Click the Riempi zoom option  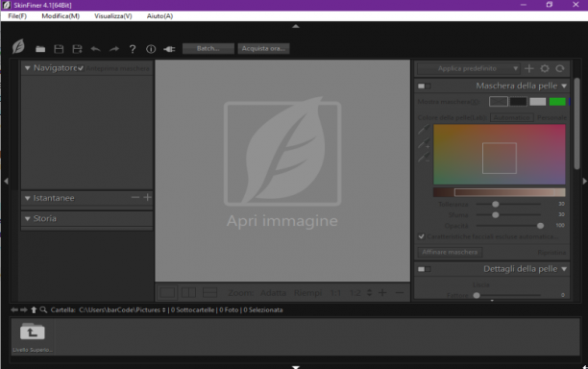(307, 292)
